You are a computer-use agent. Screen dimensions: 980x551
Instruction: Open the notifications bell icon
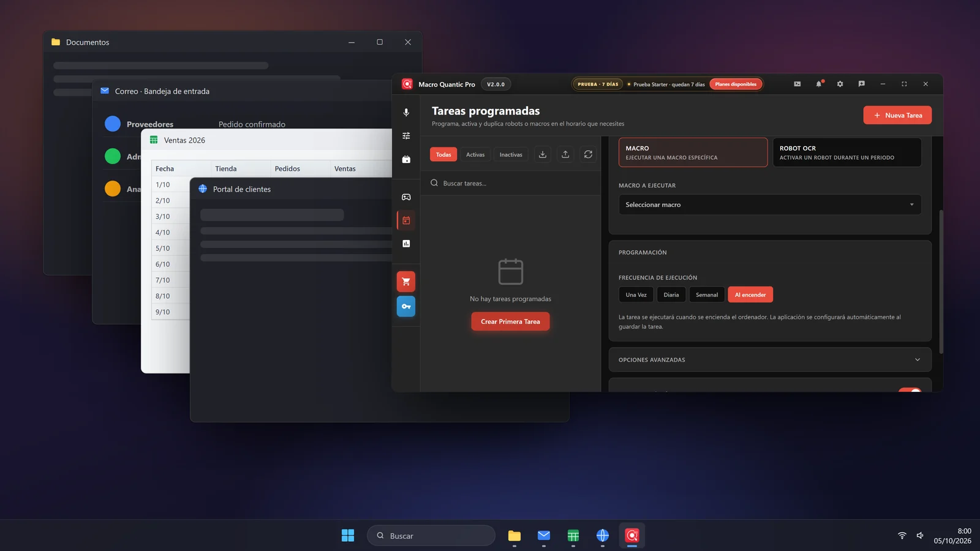[x=819, y=84]
